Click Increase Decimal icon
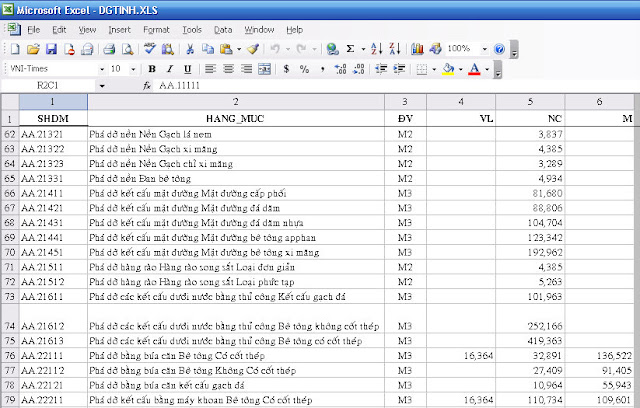The image size is (640, 408). (340, 69)
